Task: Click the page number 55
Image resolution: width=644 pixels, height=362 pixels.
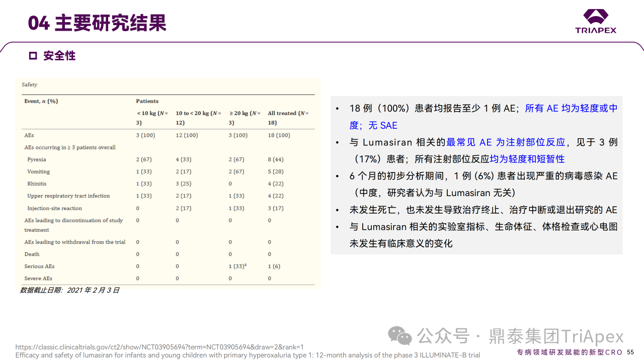Action: (x=630, y=352)
